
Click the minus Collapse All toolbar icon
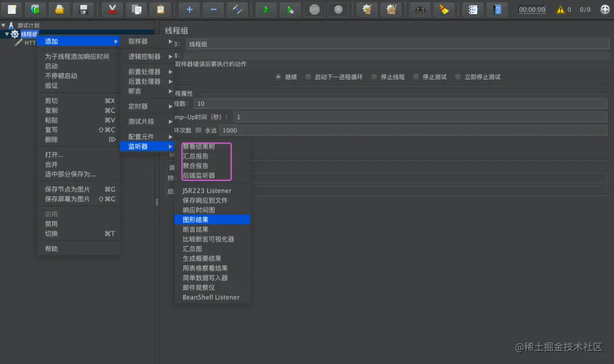pyautogui.click(x=214, y=9)
